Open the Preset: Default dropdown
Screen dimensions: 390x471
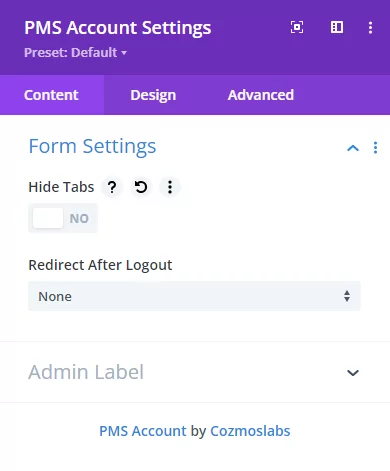tap(75, 53)
